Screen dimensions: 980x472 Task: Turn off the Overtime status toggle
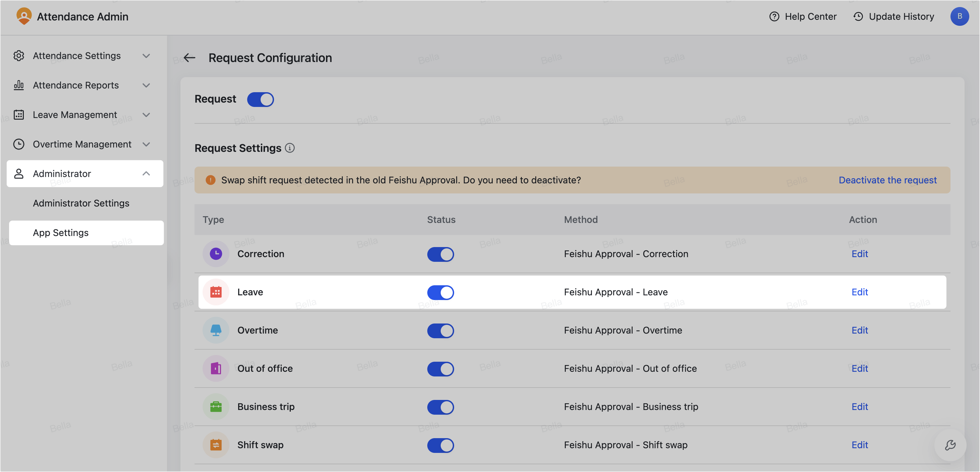(440, 331)
